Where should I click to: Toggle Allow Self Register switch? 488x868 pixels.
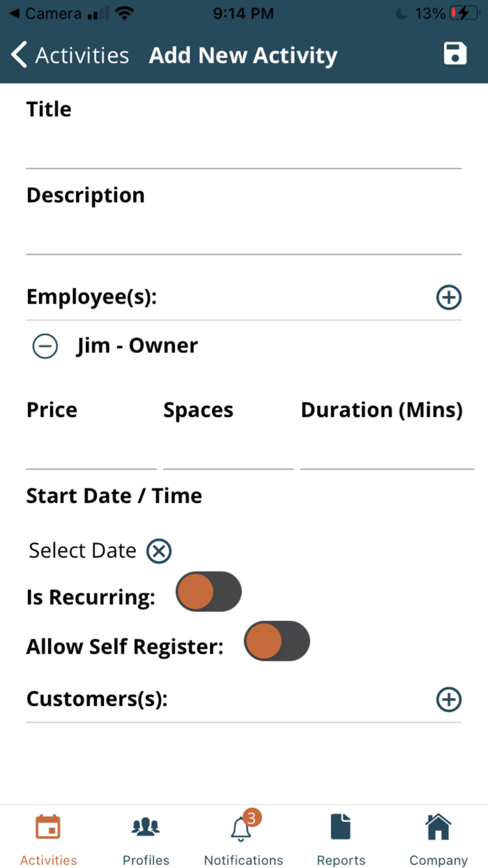277,641
